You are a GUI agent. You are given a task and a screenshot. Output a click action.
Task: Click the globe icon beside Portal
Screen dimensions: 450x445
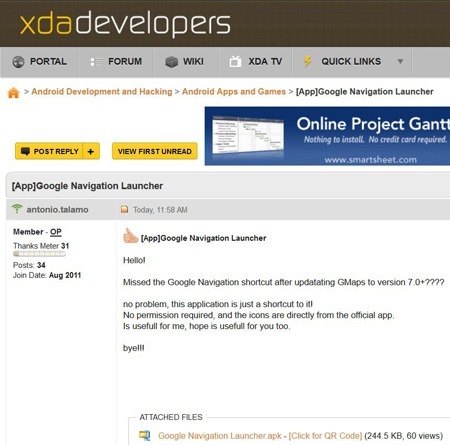[x=18, y=62]
